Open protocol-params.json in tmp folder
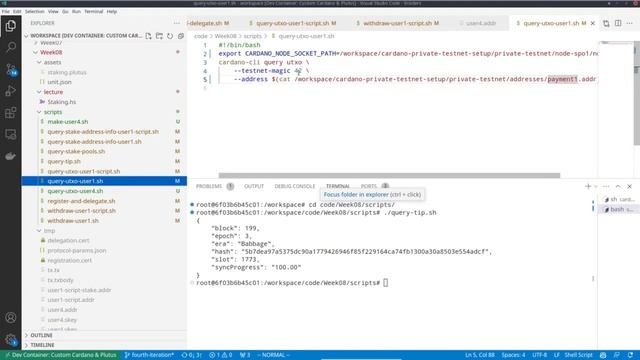This screenshot has height=360, width=640. coord(104,250)
